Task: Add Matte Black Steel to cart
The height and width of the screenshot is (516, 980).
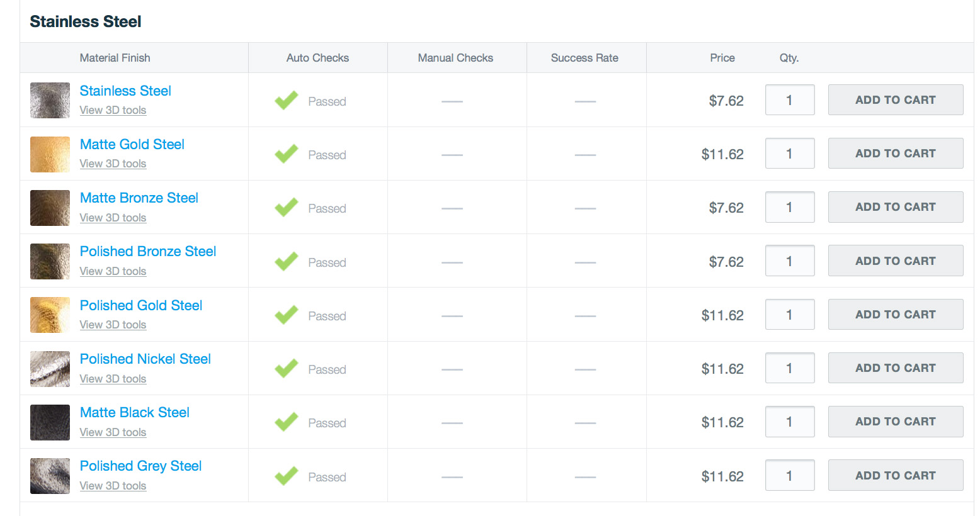Action: point(896,422)
